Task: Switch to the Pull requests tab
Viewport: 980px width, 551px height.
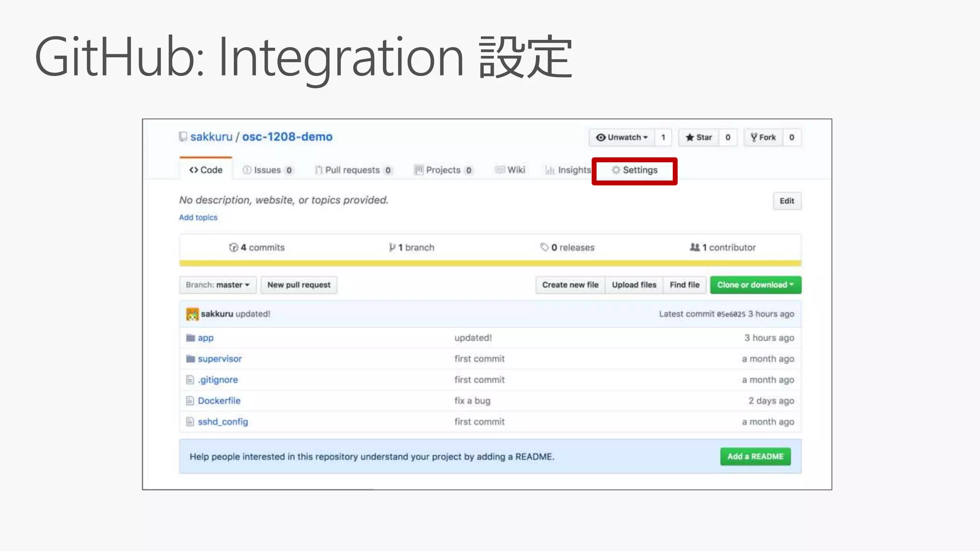Action: coord(353,170)
